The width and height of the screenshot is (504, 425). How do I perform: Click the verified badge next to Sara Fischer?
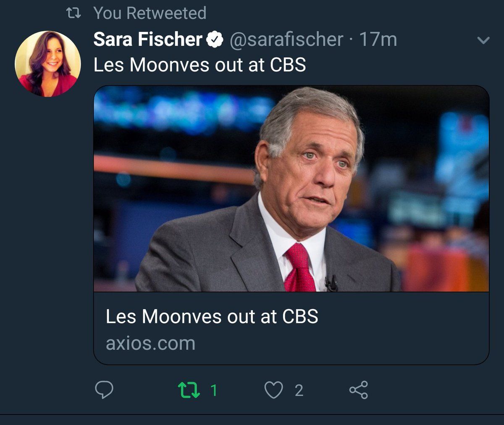pyautogui.click(x=216, y=40)
